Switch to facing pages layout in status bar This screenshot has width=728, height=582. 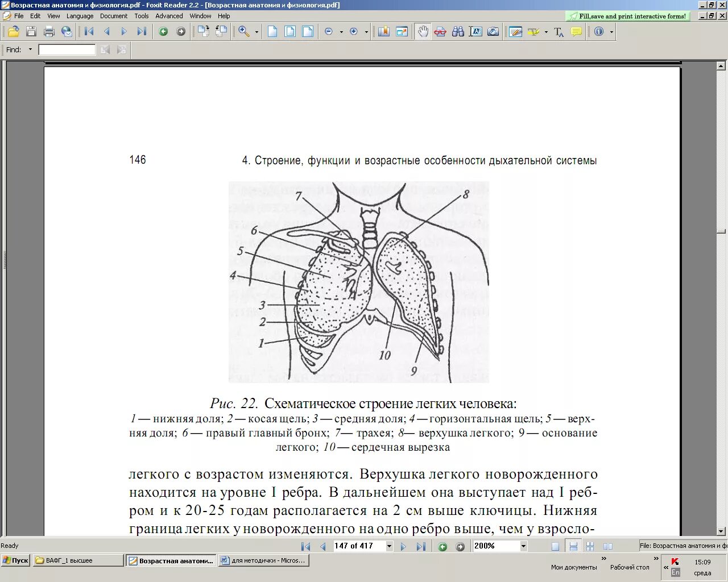click(607, 546)
